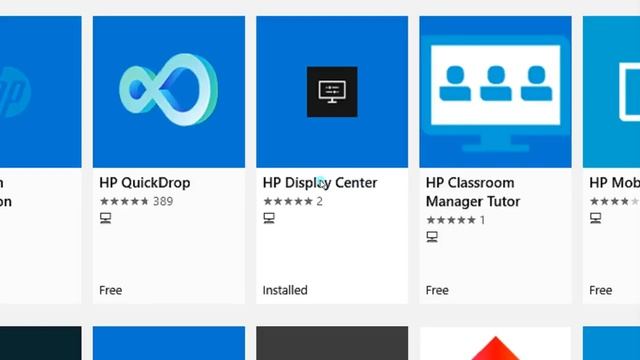The height and width of the screenshot is (360, 640).
Task: Open the partially visible HP logo app tile
Action: pyautogui.click(x=40, y=92)
